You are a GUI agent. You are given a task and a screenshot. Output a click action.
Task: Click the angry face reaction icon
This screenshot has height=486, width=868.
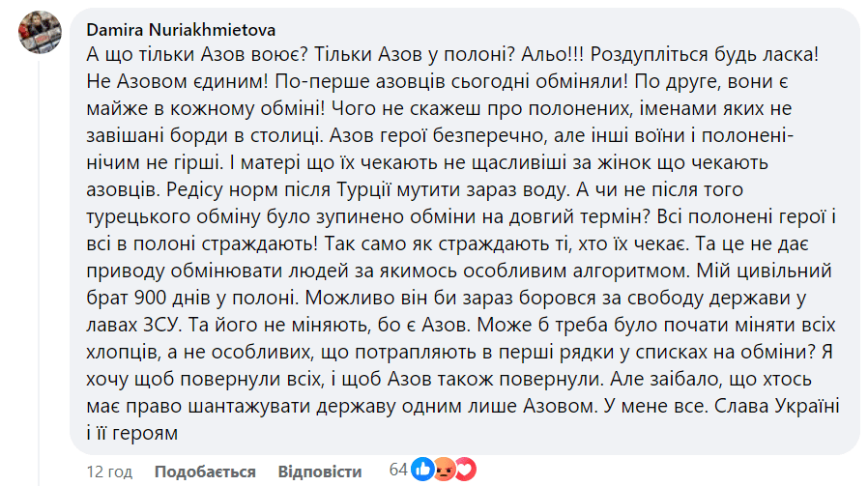(x=446, y=470)
